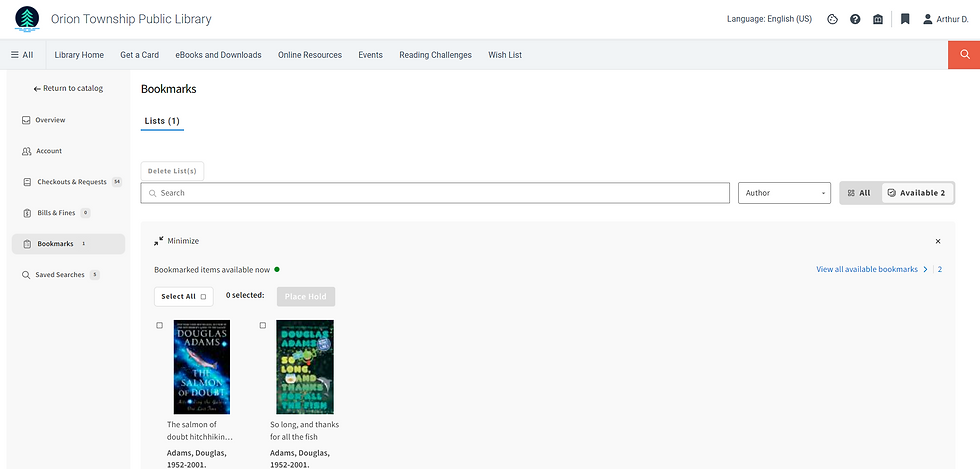Viewport: 980px width, 469px height.
Task: Open the Arthur D. account menu
Action: 946,19
